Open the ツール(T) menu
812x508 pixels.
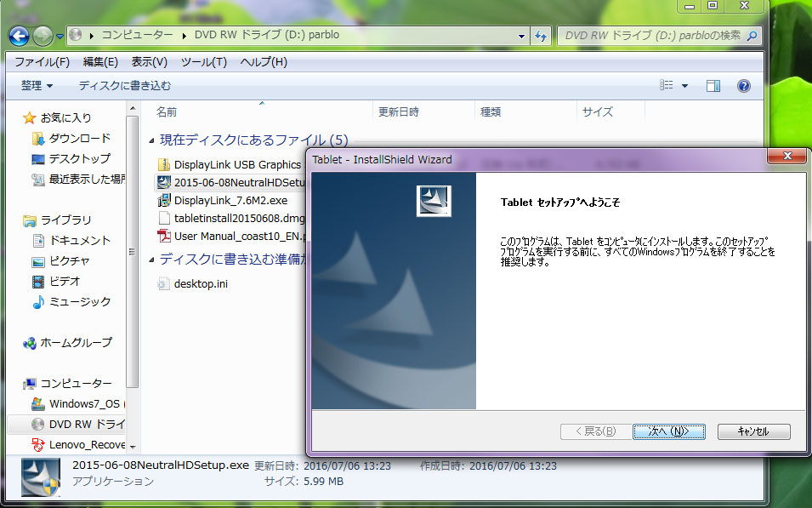coord(203,62)
